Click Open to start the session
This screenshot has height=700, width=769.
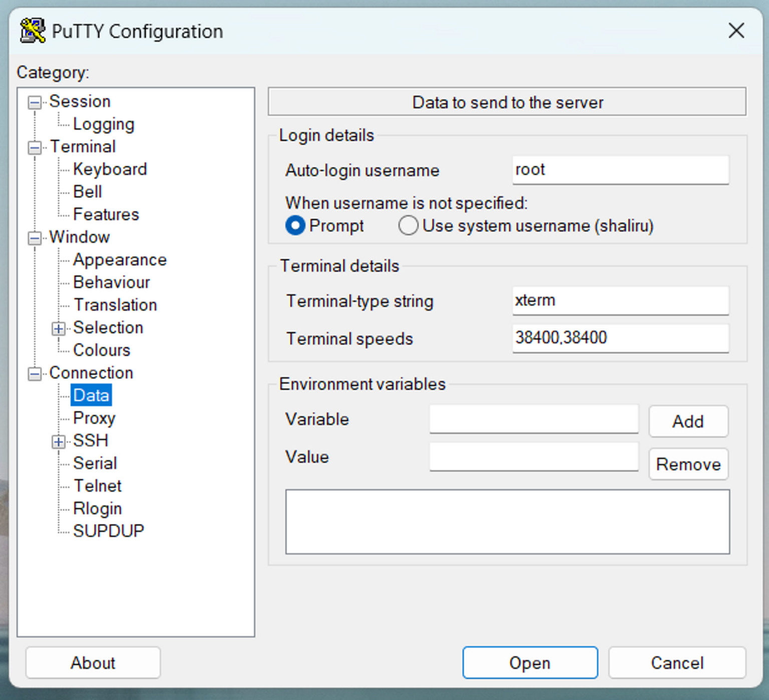coord(530,662)
